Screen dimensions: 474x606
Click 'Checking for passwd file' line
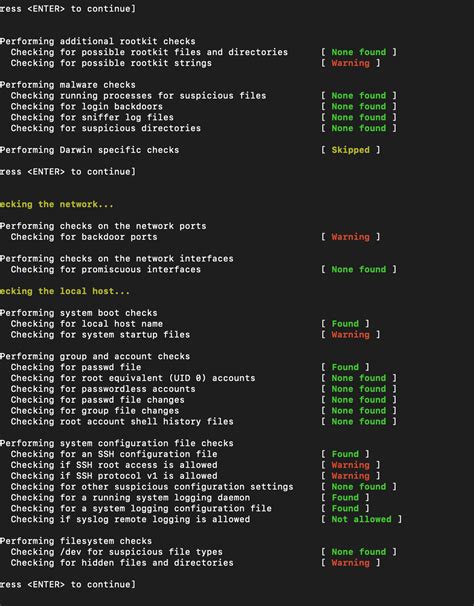point(76,367)
